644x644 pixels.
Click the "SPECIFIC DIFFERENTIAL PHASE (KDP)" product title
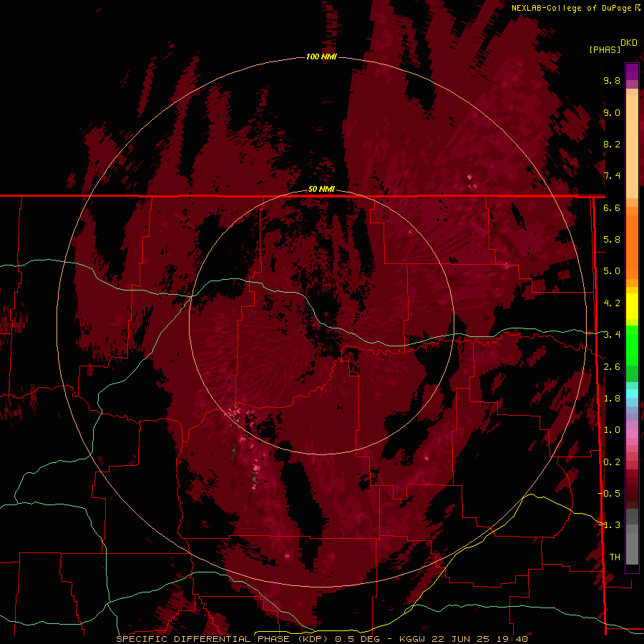coord(223,639)
